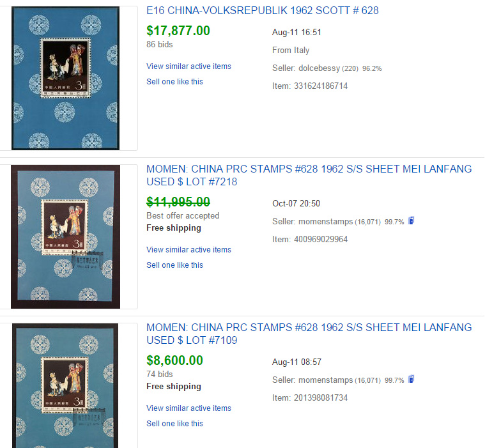Click Sell one like this for Lot #7218
Viewport: 485px width, 448px height.
pyautogui.click(x=174, y=265)
